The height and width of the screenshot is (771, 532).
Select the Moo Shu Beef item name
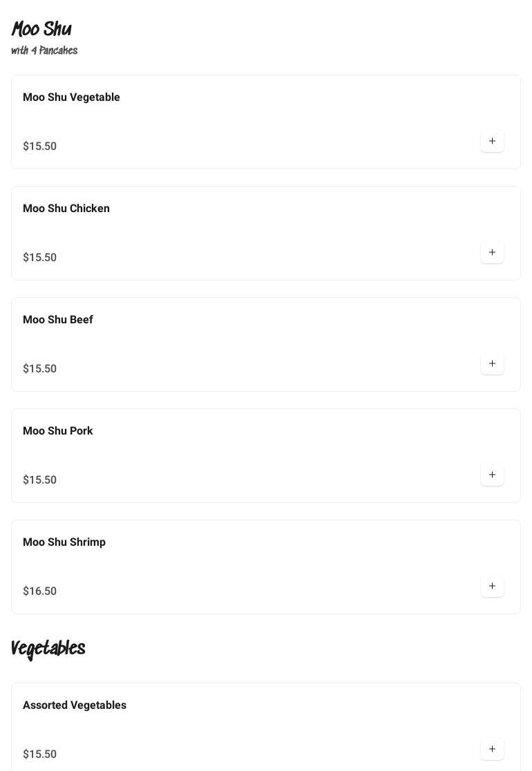pyautogui.click(x=58, y=320)
